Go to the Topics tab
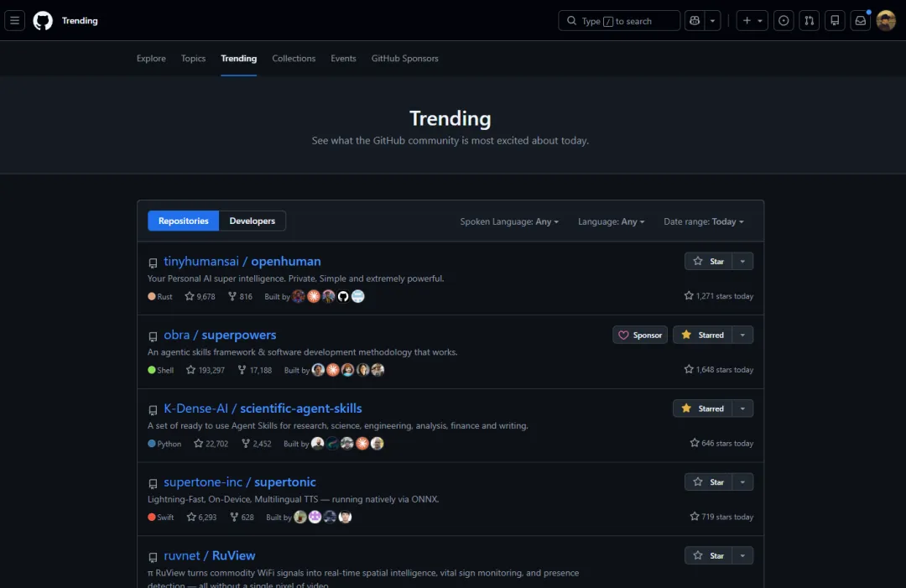This screenshot has height=588, width=906. (193, 59)
